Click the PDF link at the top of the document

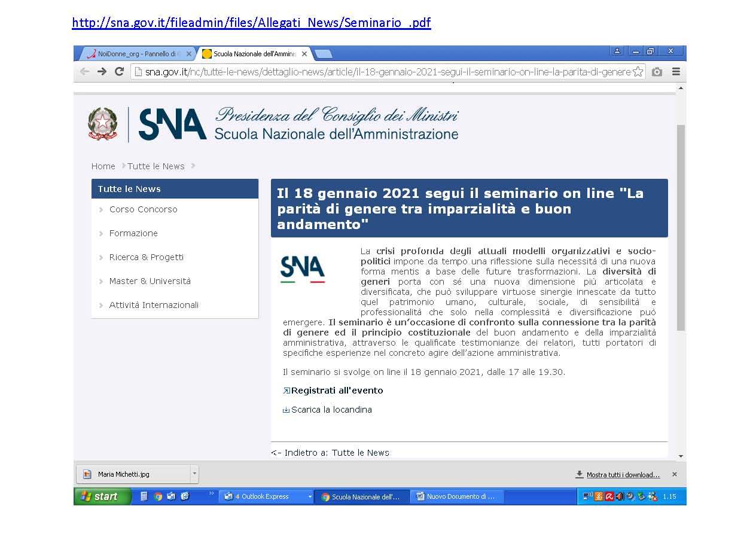point(251,23)
